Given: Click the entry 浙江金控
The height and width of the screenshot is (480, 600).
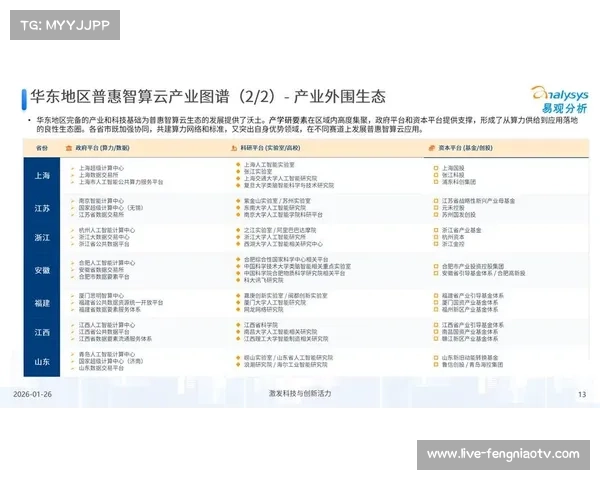Looking at the screenshot, I should pyautogui.click(x=453, y=244).
